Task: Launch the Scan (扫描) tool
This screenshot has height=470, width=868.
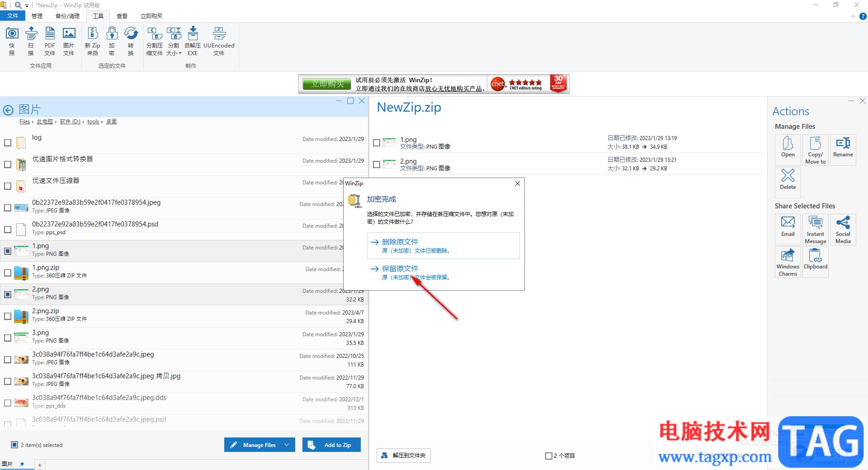Action: 31,41
